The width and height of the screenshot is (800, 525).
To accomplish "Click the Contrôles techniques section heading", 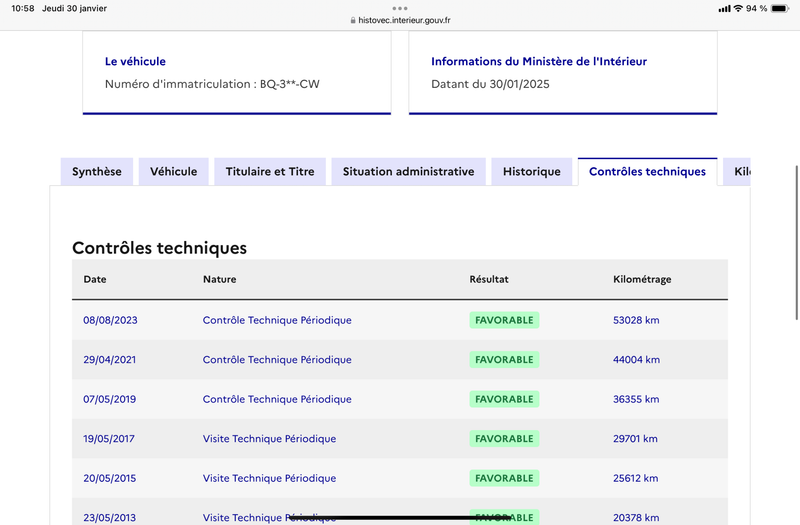I will [x=159, y=248].
